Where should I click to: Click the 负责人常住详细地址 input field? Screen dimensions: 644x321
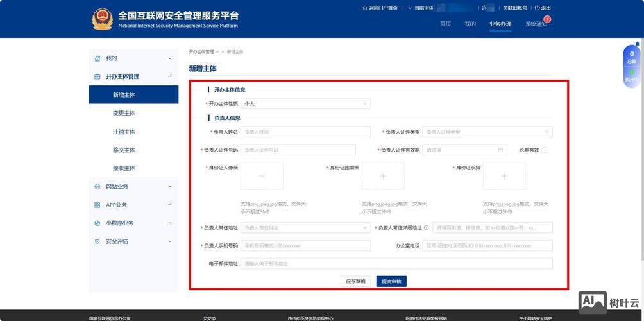[493, 228]
